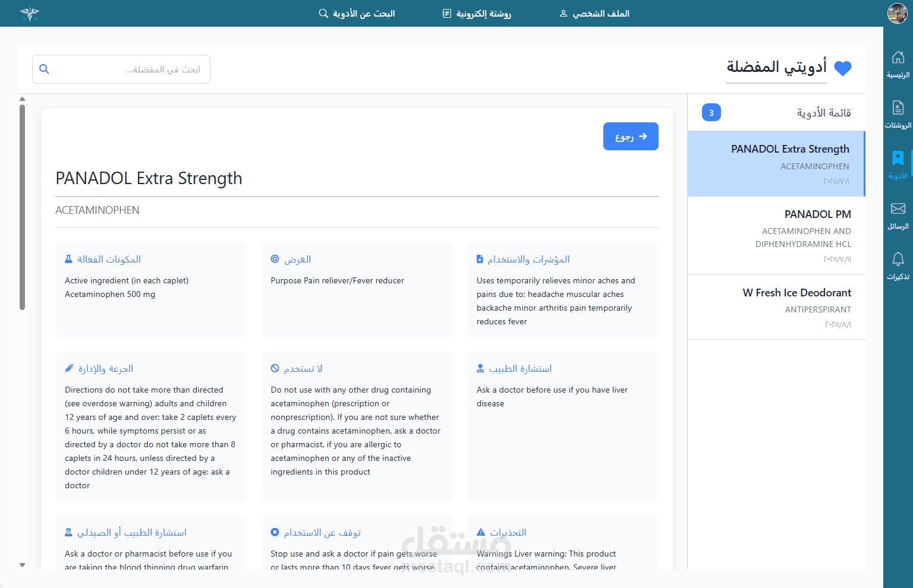Click the scrollbar down arrow
Screen dimensions: 913x588
coord(22,565)
